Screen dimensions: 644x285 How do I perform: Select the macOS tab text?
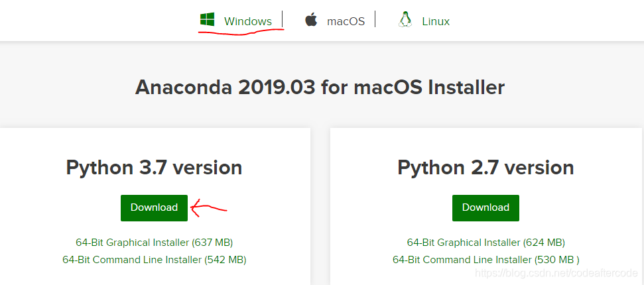(346, 21)
